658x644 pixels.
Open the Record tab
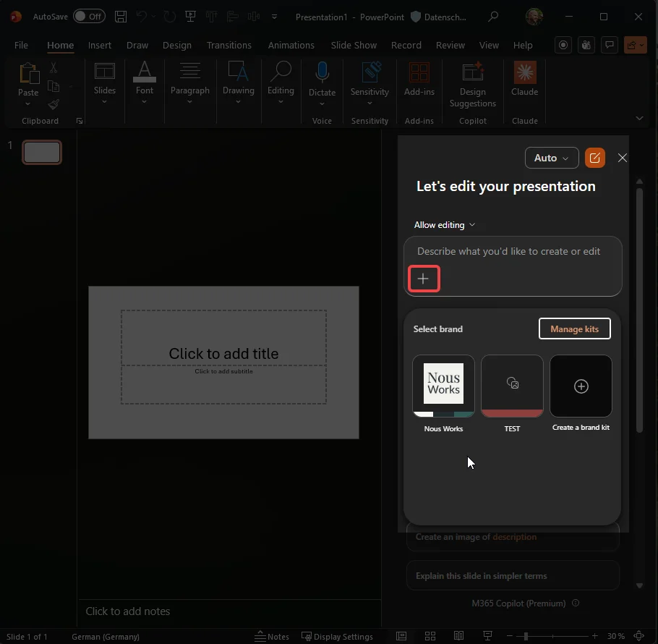pos(406,45)
